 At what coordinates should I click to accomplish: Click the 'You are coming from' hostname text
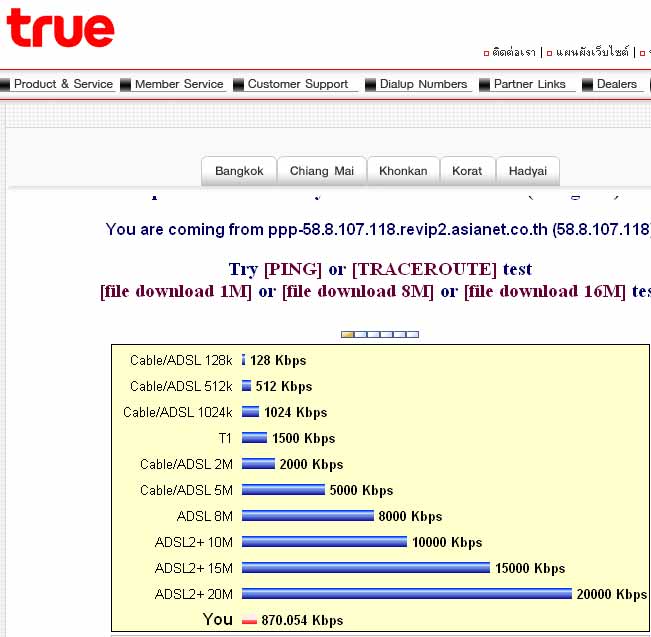click(x=378, y=229)
